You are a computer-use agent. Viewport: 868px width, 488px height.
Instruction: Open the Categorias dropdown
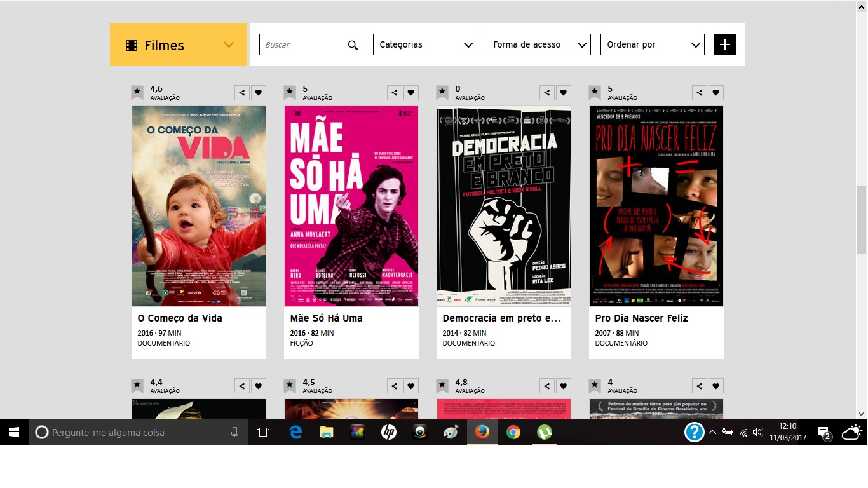coord(425,44)
